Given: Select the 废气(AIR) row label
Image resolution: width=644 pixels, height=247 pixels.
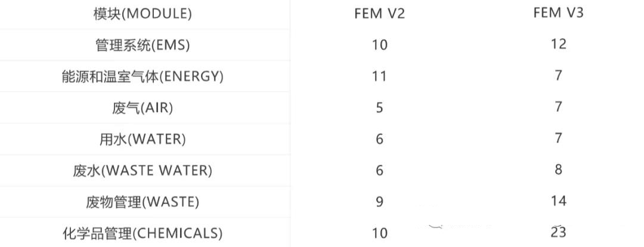Looking at the screenshot, I should point(143,108).
